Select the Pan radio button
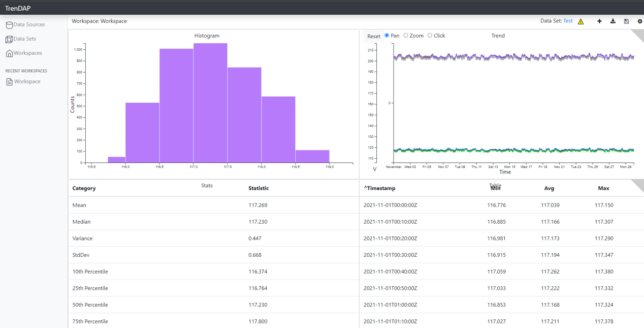The image size is (644, 328). (x=387, y=36)
